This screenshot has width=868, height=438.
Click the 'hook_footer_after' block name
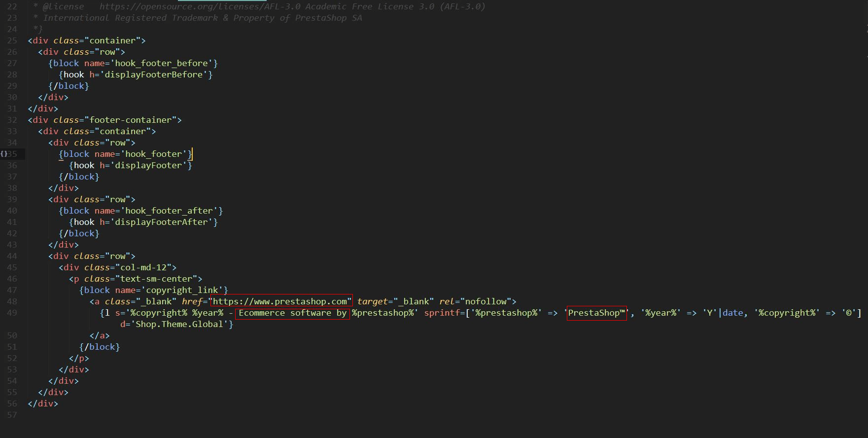[169, 211]
